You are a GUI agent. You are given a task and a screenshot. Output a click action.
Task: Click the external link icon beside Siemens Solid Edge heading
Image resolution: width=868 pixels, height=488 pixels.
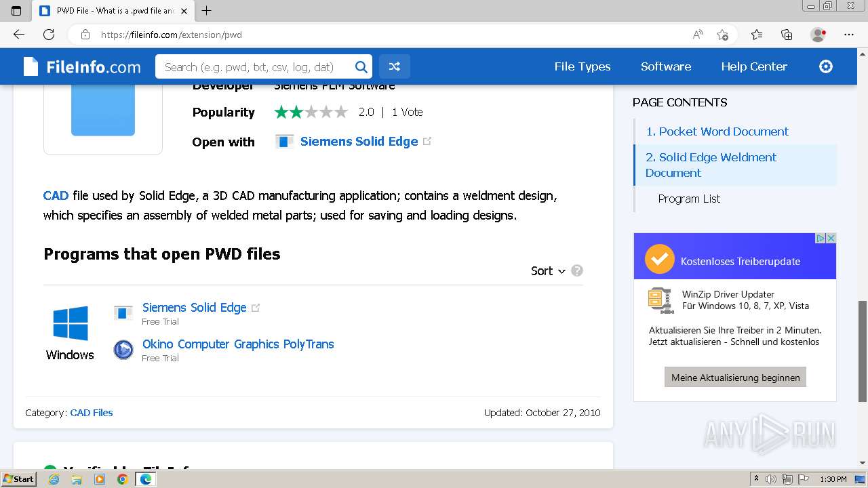[427, 141]
